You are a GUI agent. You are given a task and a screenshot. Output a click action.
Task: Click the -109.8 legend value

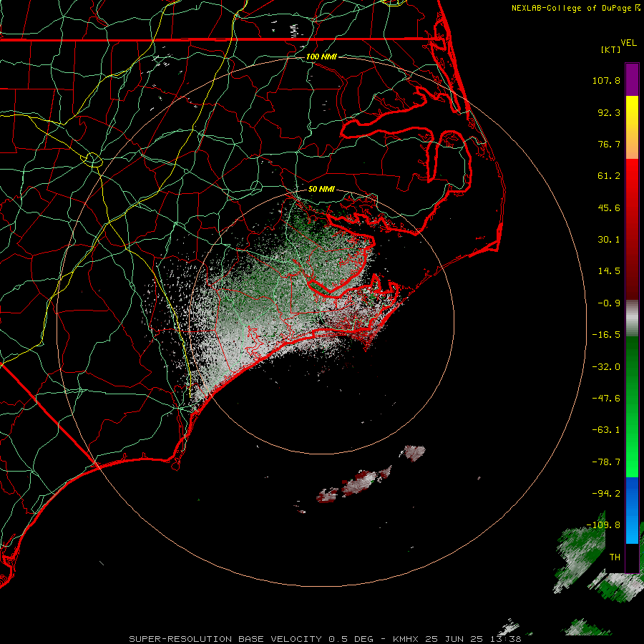coord(603,525)
